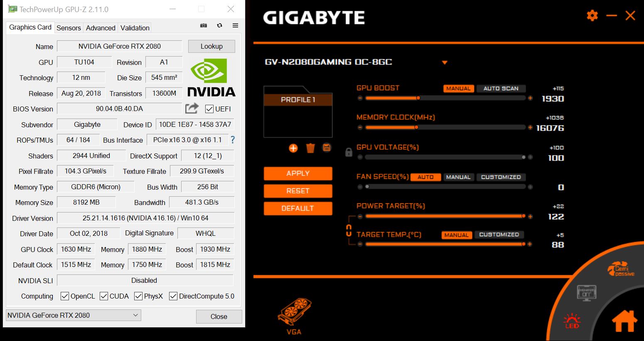Open the Validation tab
This screenshot has height=341, width=644.
(x=135, y=28)
